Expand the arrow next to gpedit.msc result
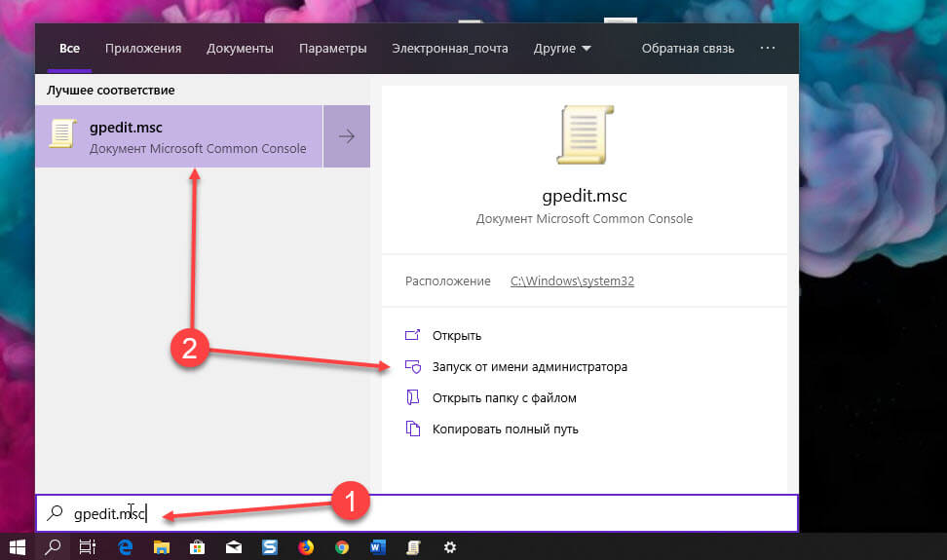 coord(347,136)
